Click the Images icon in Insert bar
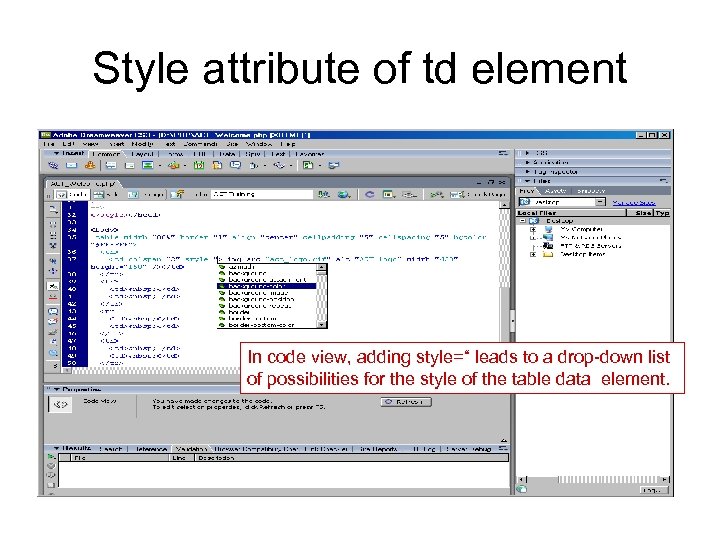This screenshot has height=540, width=720. 147,165
